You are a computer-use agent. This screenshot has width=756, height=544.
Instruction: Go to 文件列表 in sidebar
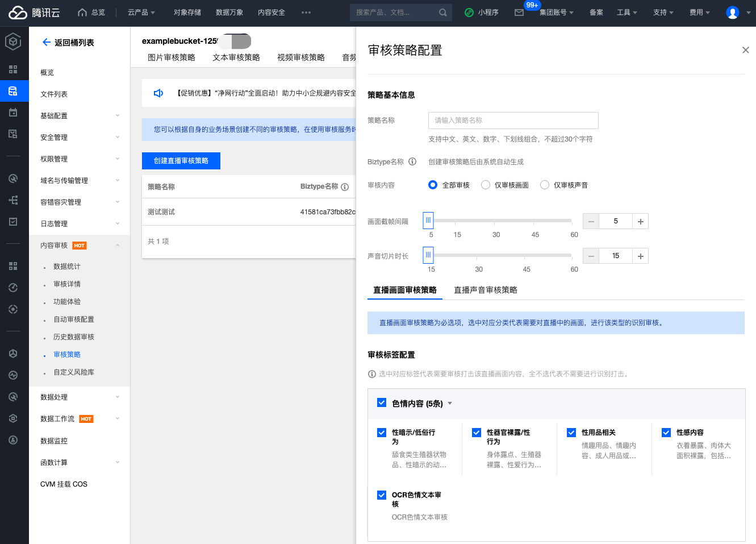click(54, 94)
